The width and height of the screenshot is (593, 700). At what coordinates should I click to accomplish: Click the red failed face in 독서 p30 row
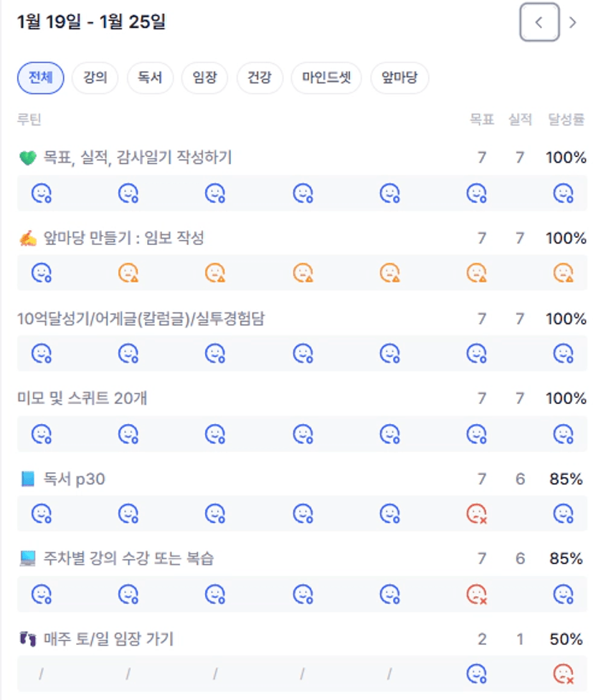tap(476, 514)
